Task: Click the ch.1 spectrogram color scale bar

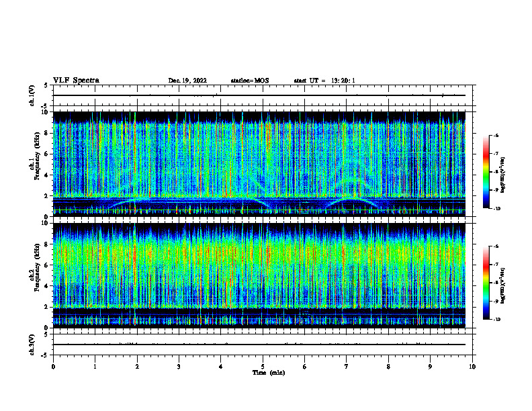Action: coord(486,172)
